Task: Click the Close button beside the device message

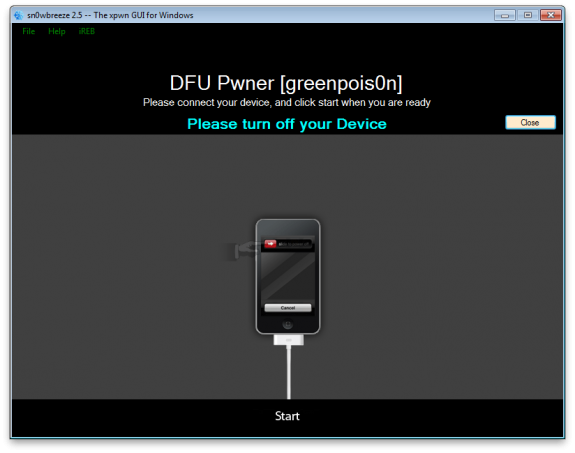Action: [530, 123]
